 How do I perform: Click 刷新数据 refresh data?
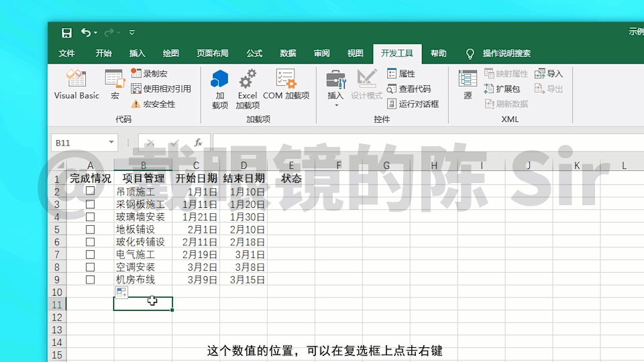(x=506, y=105)
